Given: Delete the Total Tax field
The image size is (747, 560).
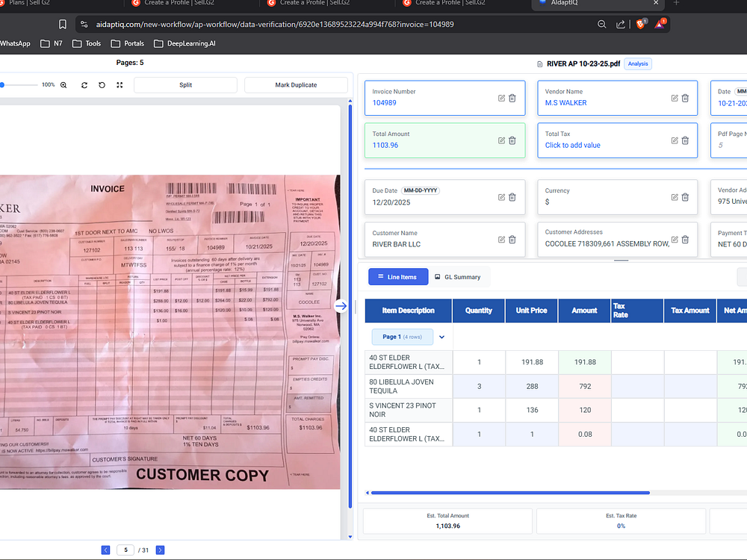Looking at the screenshot, I should (x=685, y=140).
